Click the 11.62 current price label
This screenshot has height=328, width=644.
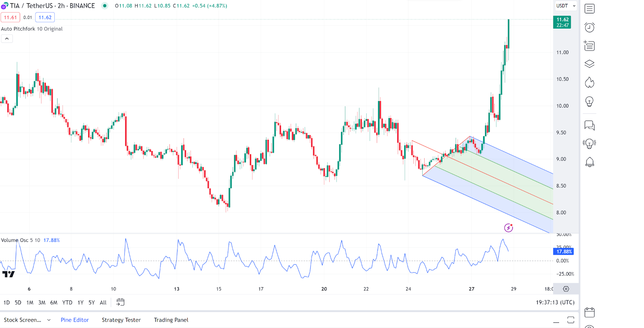(x=562, y=22)
